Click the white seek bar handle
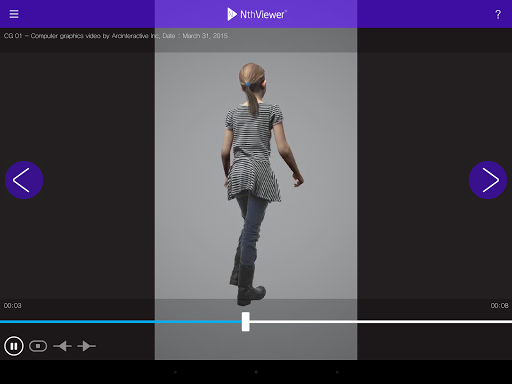The width and height of the screenshot is (512, 384). click(x=246, y=322)
